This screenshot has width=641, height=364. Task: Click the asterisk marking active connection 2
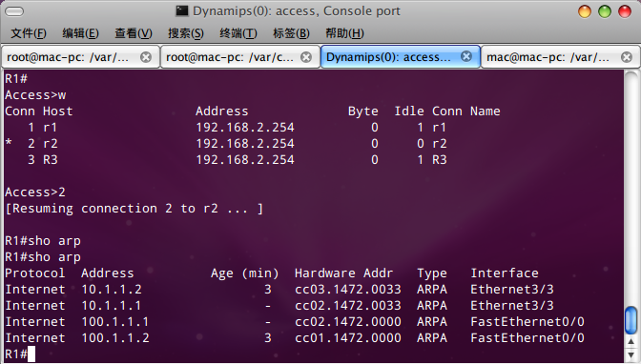(9, 143)
